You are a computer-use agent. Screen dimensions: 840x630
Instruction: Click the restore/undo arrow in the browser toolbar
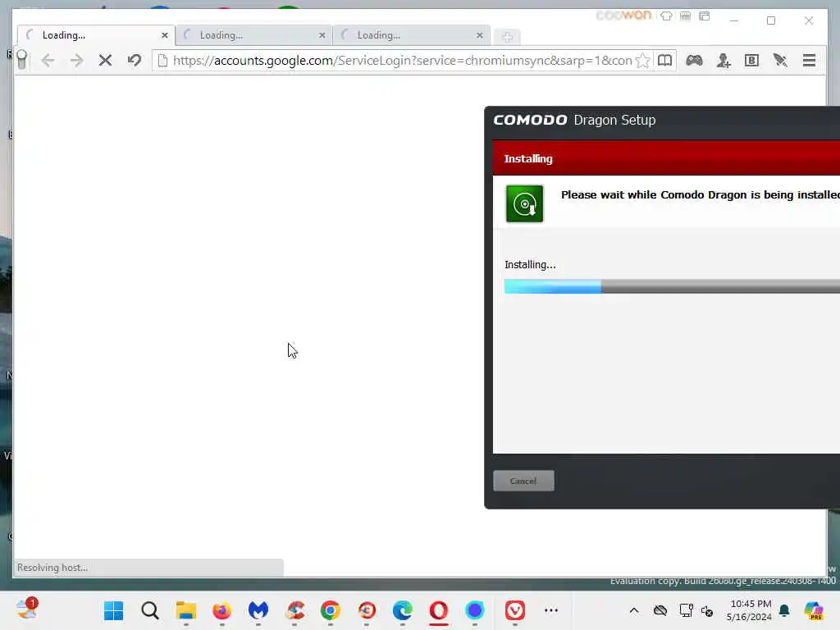click(134, 60)
